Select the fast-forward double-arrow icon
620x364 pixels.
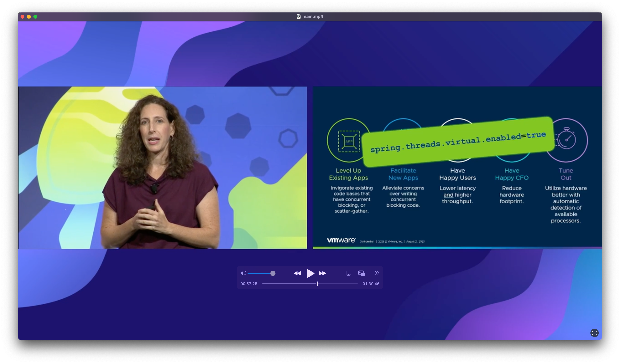[x=323, y=273]
